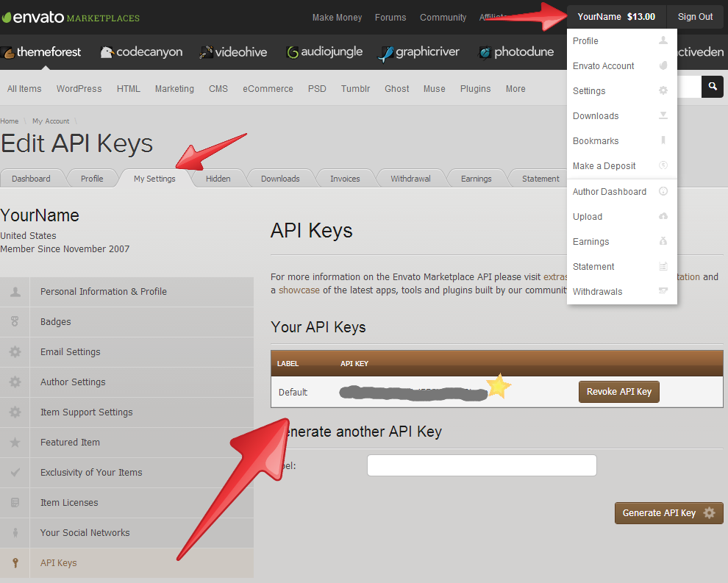
Task: Open VideoHive marketplace logo
Action: click(233, 52)
